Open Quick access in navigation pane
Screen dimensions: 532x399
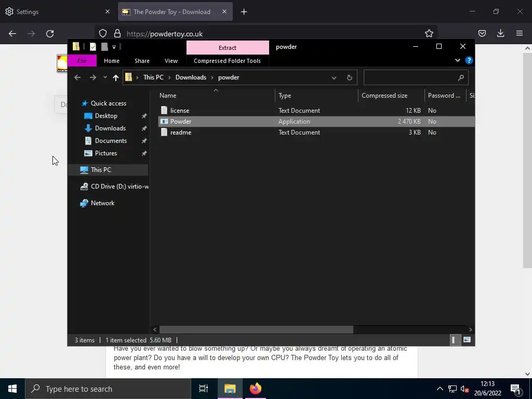pyautogui.click(x=108, y=103)
